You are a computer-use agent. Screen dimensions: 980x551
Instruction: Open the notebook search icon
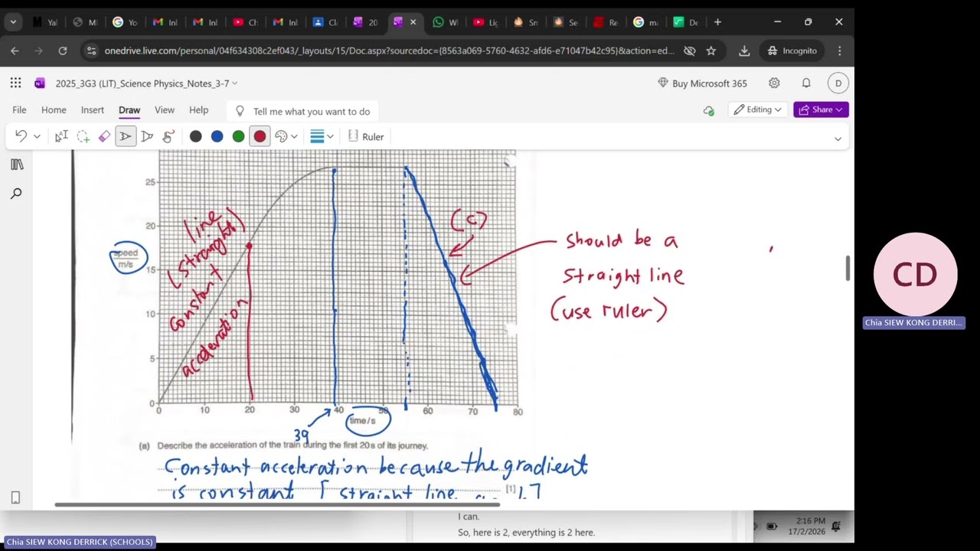(x=16, y=194)
